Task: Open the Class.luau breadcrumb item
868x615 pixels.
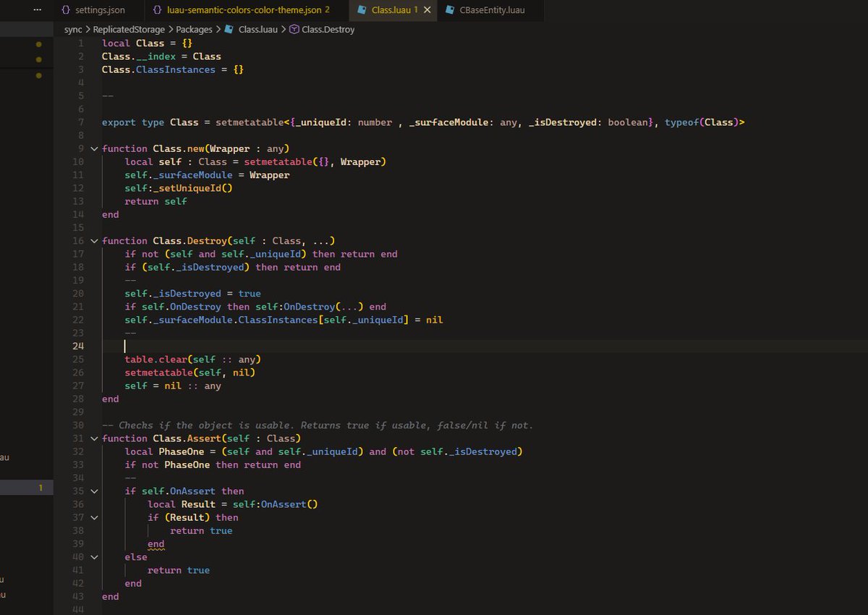Action: [258, 30]
